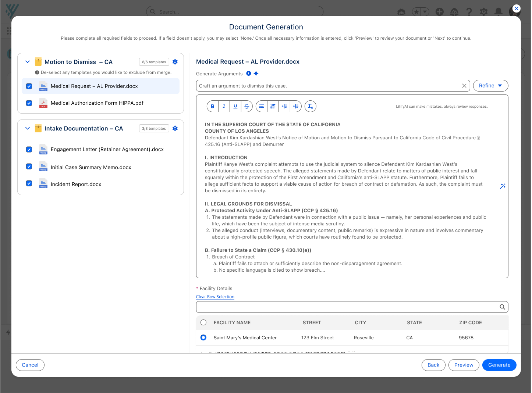Click the favorites star in the header
532x393 pixels.
point(416,12)
